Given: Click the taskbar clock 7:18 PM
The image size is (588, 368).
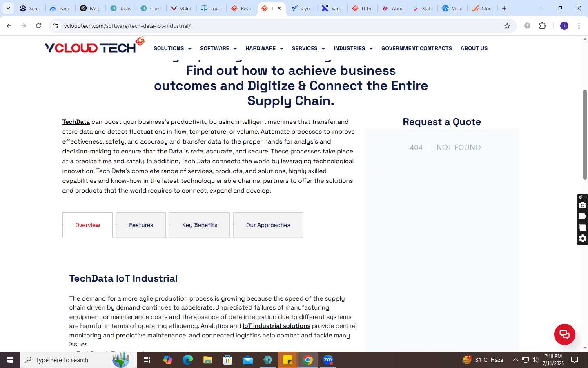Looking at the screenshot, I should (x=553, y=356).
